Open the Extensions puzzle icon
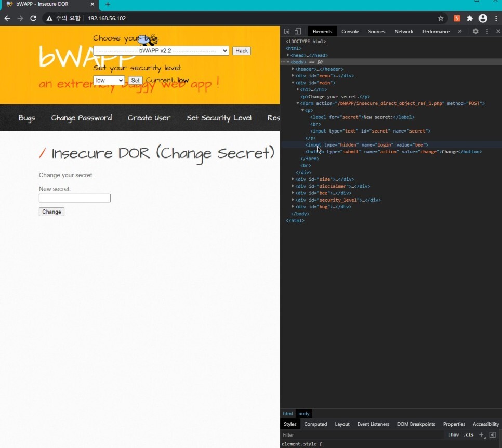The width and height of the screenshot is (502, 448). [470, 18]
